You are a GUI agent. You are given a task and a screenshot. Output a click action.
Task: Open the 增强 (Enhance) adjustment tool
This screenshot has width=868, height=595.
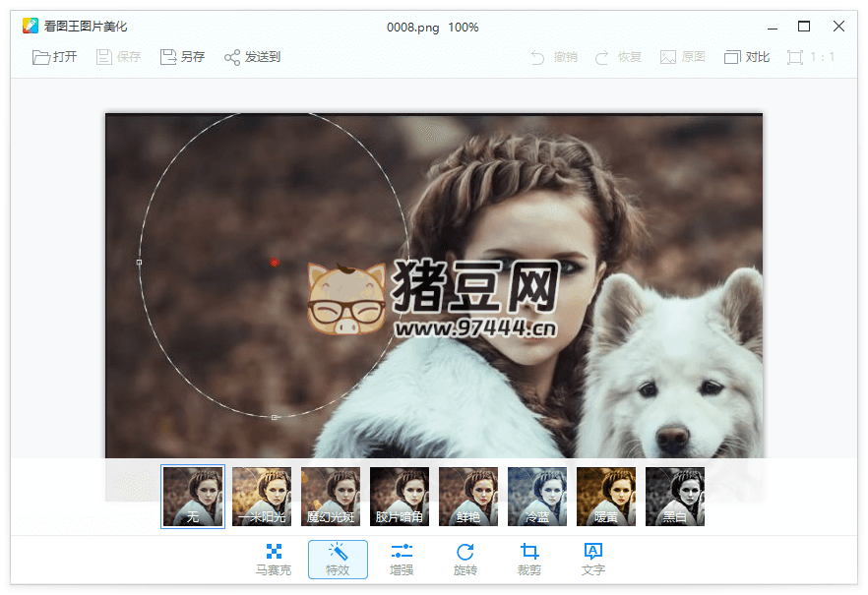[402, 559]
